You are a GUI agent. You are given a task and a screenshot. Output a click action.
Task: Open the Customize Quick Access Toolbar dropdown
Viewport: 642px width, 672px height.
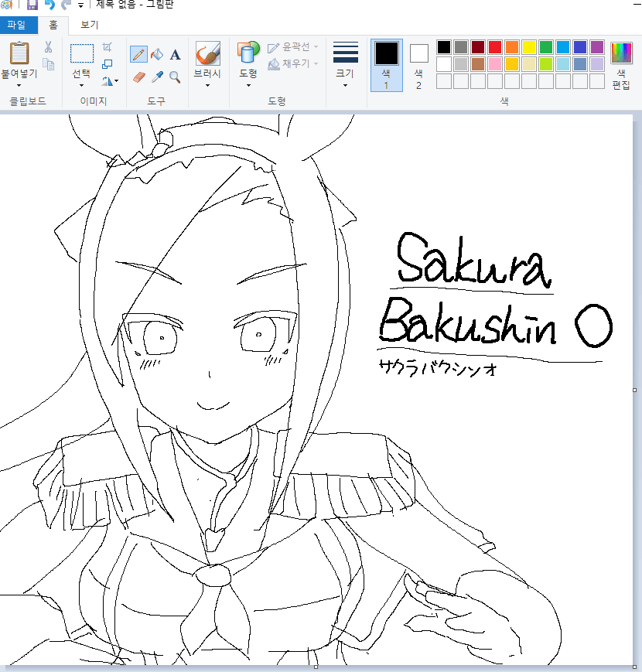pyautogui.click(x=80, y=5)
